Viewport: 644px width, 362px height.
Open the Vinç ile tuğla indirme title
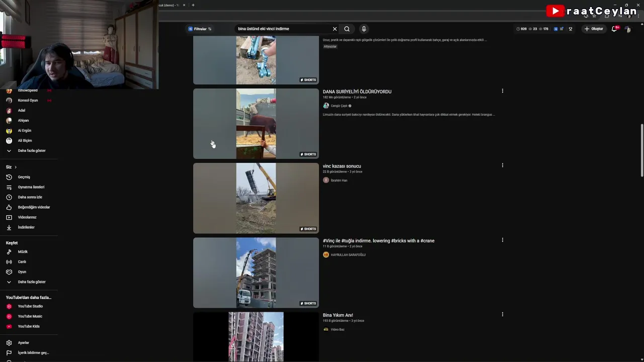click(378, 241)
